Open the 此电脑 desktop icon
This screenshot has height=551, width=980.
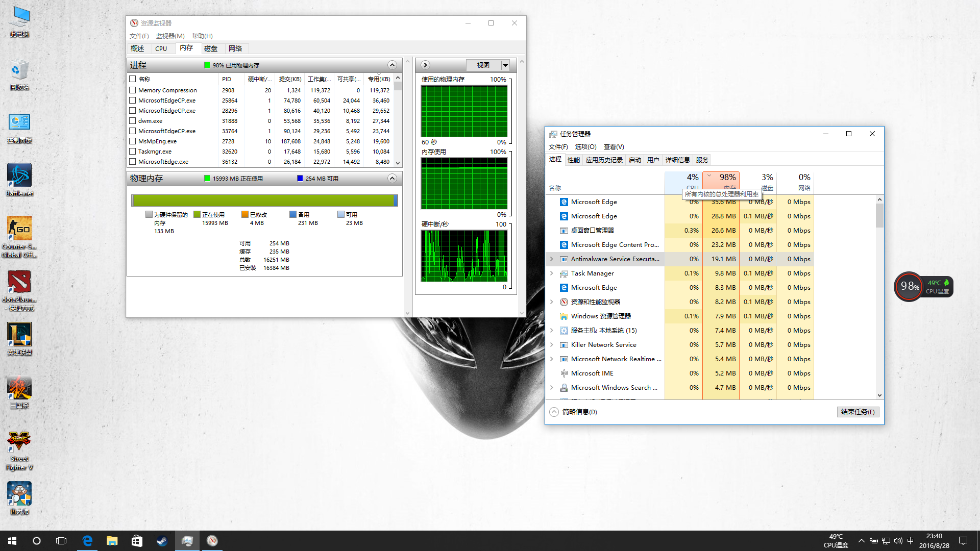point(19,22)
